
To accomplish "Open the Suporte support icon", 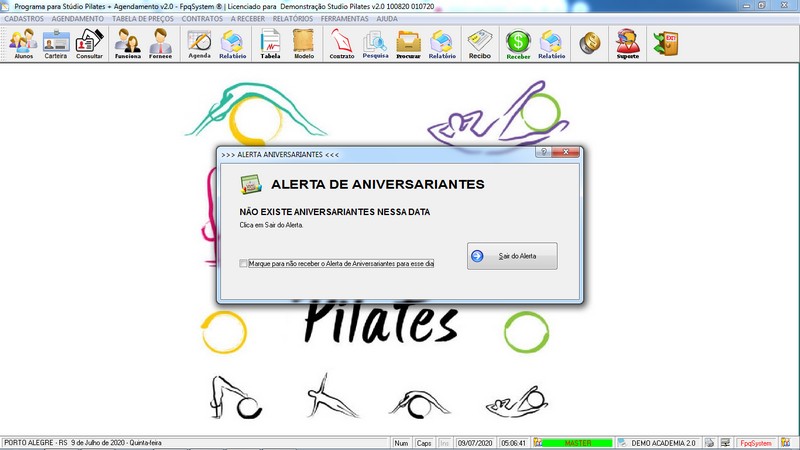I will 628,44.
